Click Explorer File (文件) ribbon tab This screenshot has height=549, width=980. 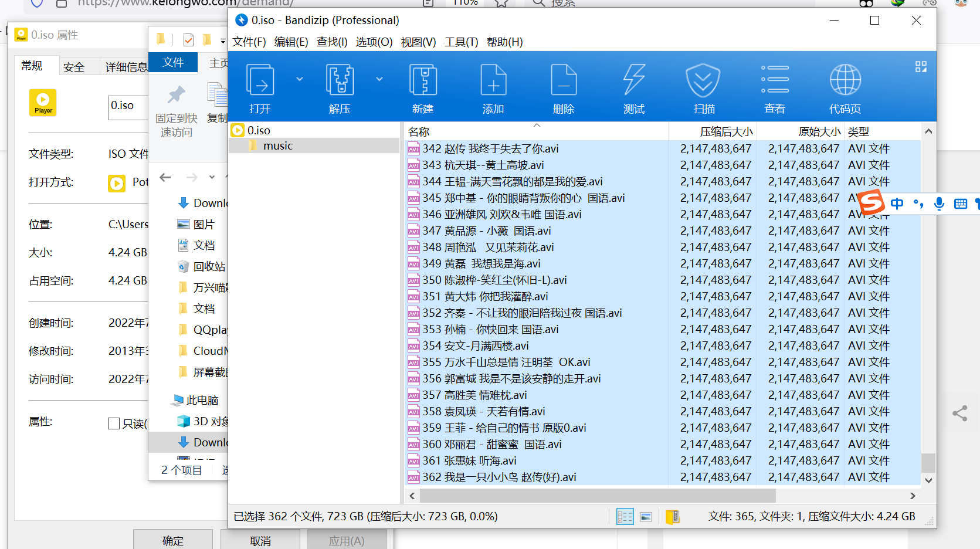coord(173,62)
